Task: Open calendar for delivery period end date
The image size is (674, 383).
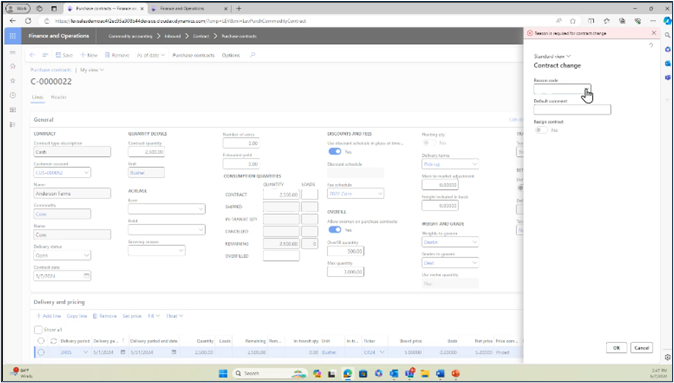Action: (x=174, y=352)
